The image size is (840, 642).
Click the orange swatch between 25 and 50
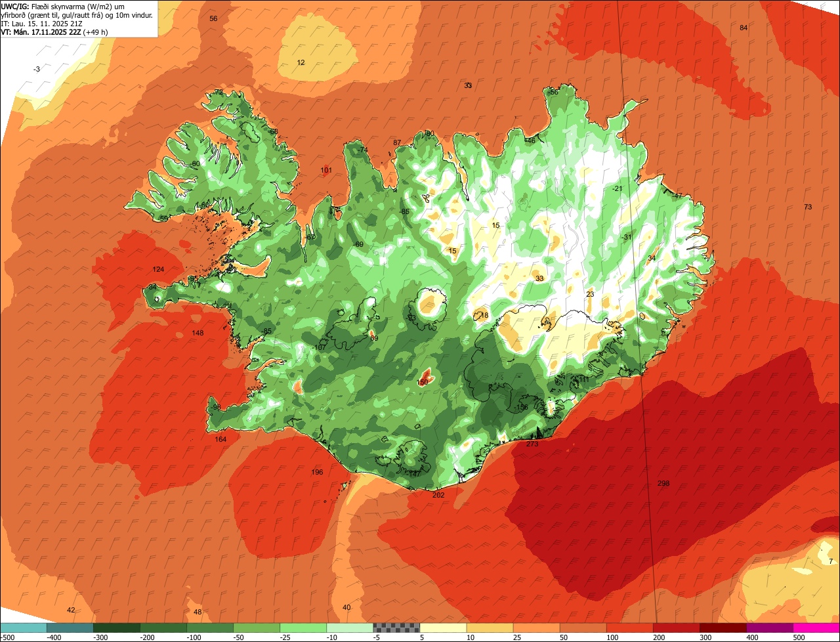click(536, 628)
